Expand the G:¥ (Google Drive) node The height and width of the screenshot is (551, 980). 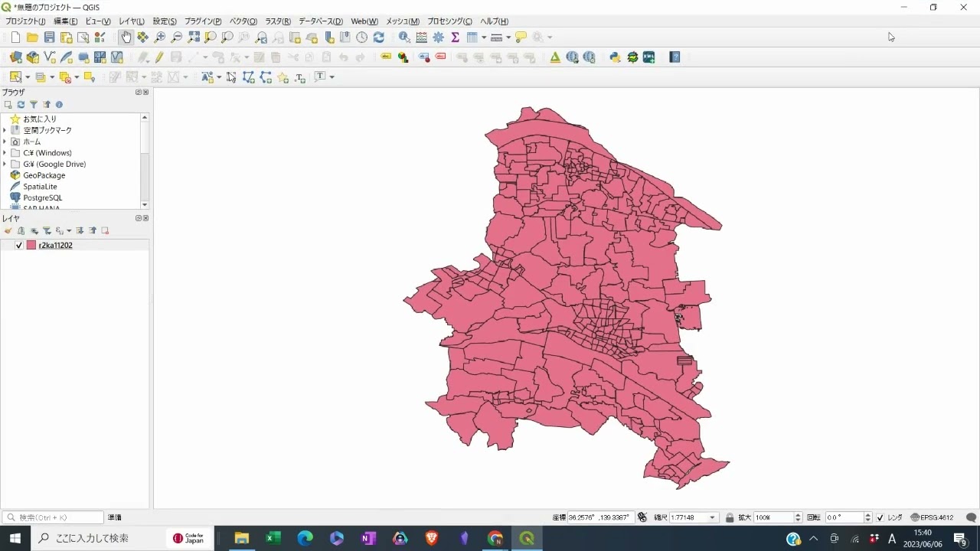coord(5,164)
